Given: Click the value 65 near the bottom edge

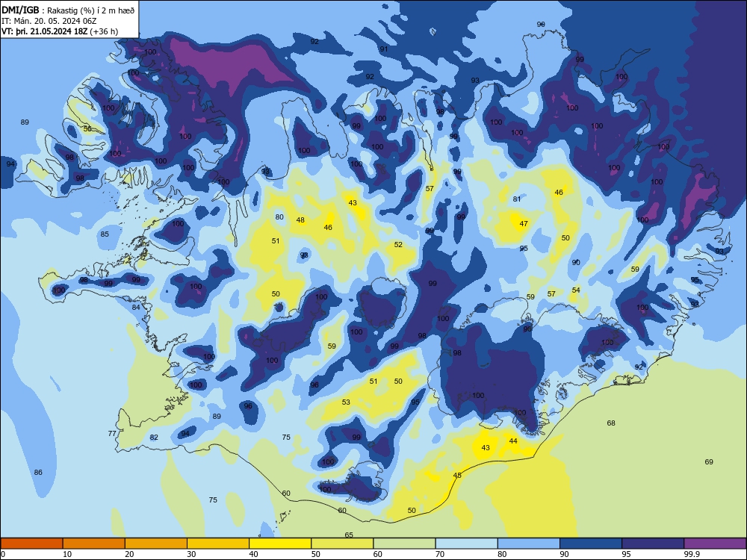Looking at the screenshot, I should [x=349, y=535].
